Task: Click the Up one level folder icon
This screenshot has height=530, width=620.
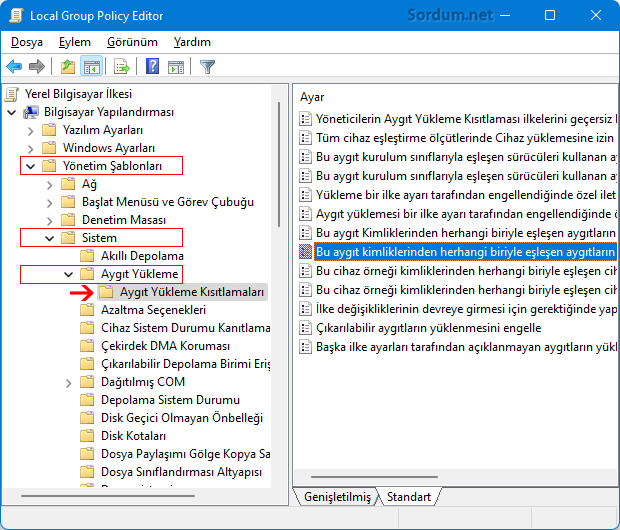Action: [x=68, y=66]
